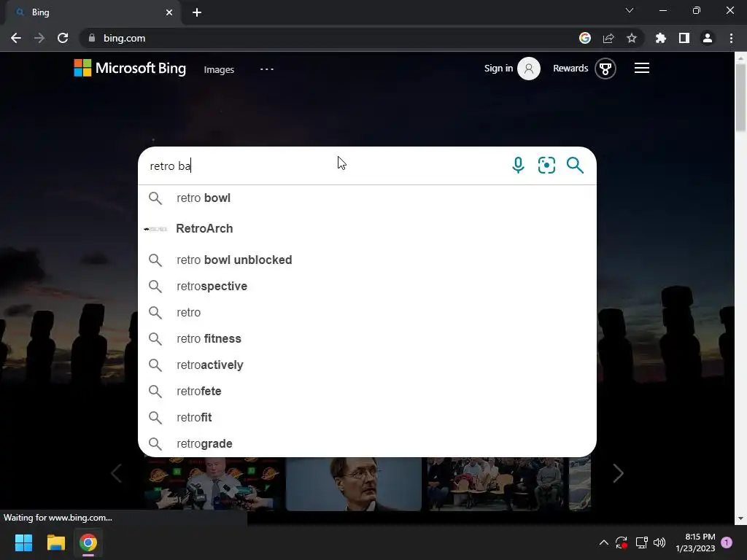
Task: Click the bing.com address bar
Action: (329, 38)
